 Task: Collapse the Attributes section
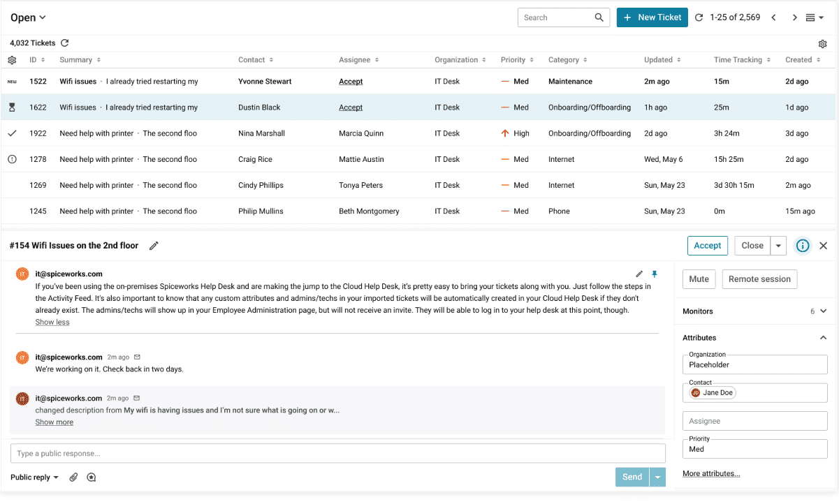823,338
